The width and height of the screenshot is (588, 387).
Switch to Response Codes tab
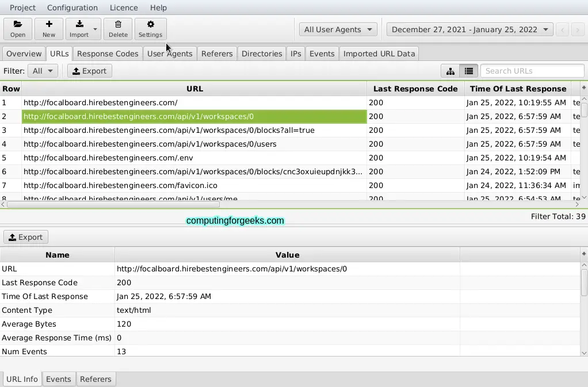click(x=108, y=53)
